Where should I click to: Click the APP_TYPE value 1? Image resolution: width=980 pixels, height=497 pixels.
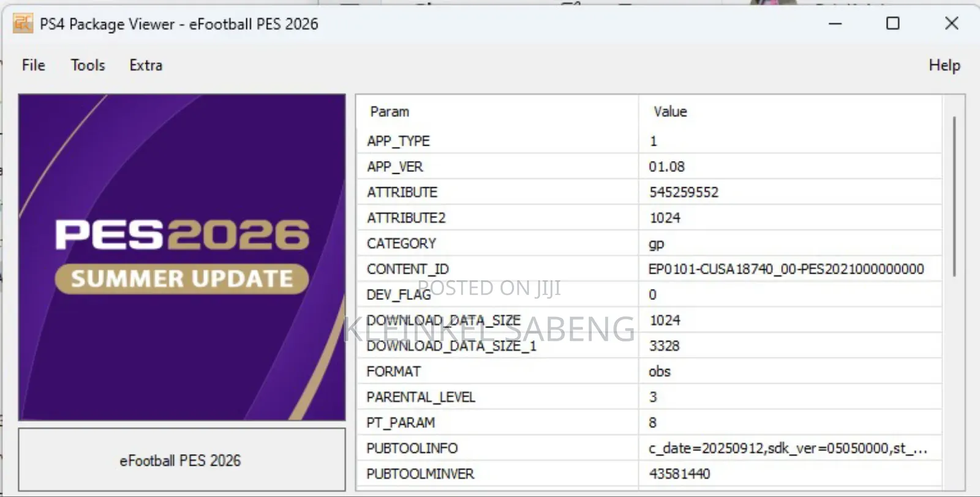pyautogui.click(x=653, y=141)
